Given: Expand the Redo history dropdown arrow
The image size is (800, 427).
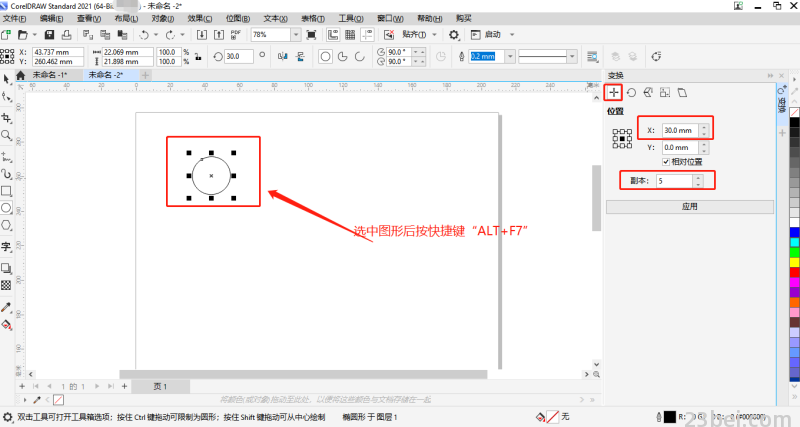Looking at the screenshot, I should point(183,35).
